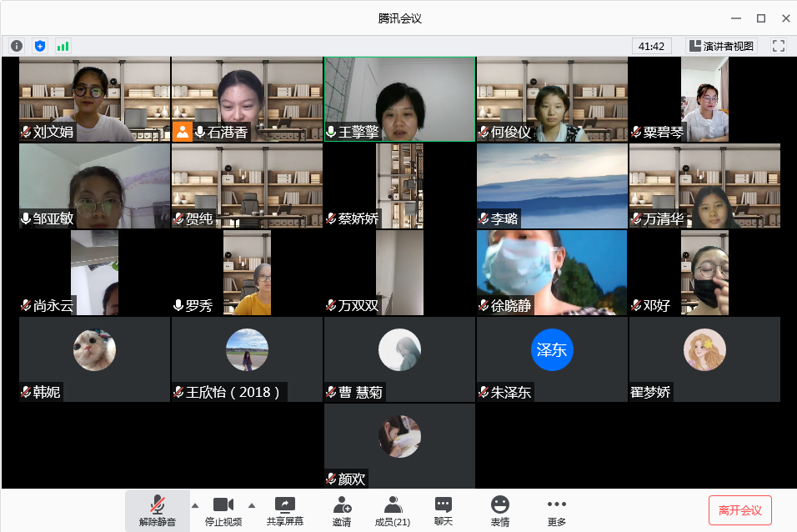
Task: Expand video options arrow beside camera
Action: 251,505
